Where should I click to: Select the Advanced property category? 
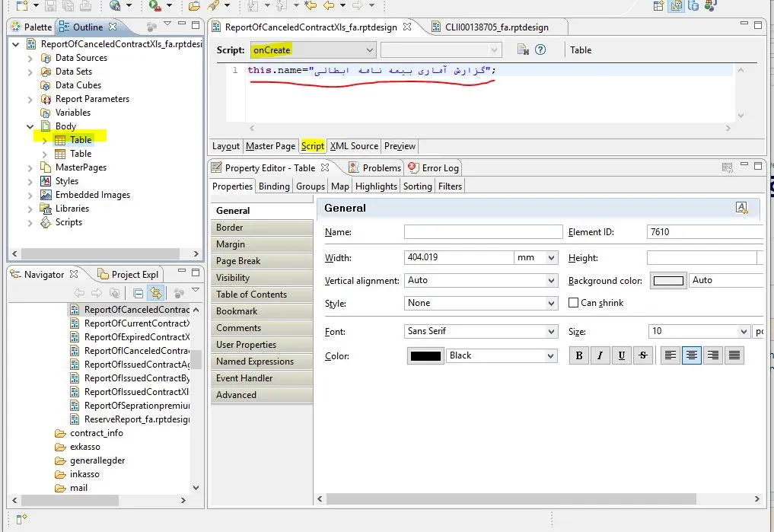point(262,395)
